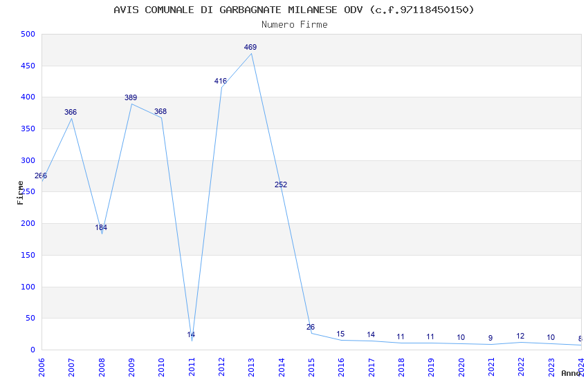Select y-axis tick label 450
Screen dimensions: 588x380
pyautogui.click(x=28, y=66)
